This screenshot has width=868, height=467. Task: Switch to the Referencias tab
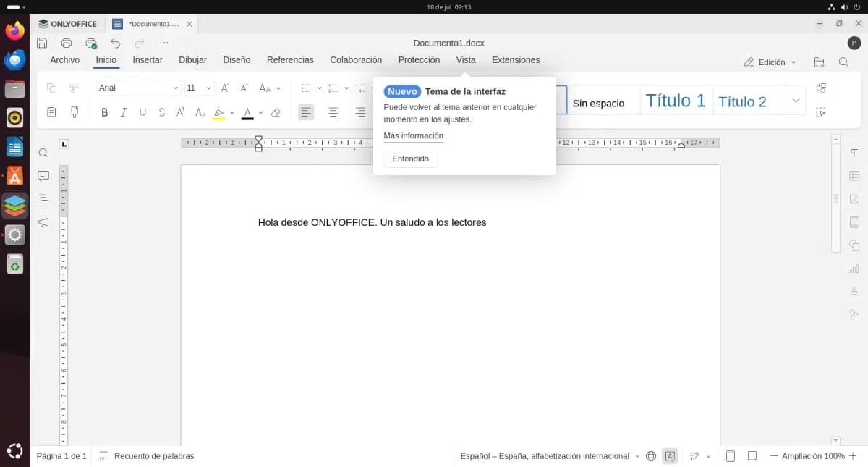coord(290,60)
